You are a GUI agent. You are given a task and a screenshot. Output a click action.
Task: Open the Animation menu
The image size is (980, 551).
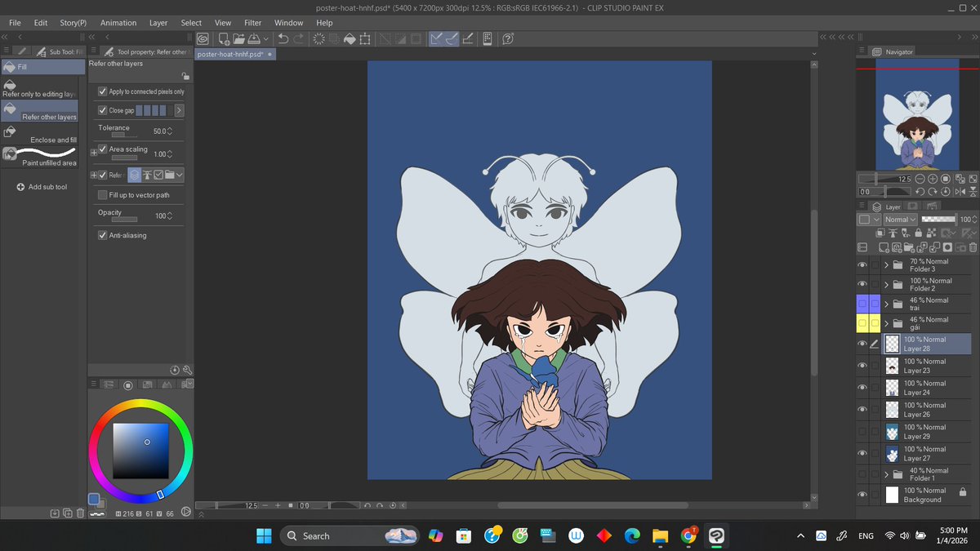click(x=118, y=23)
